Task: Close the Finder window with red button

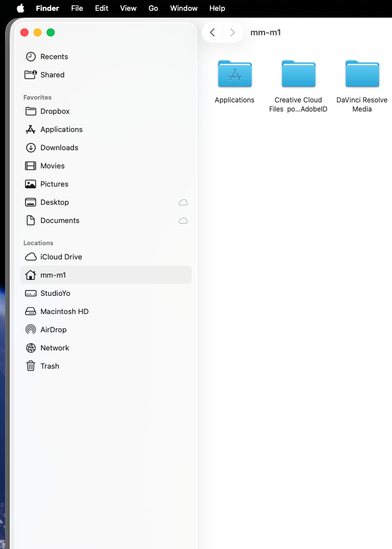Action: 24,32
